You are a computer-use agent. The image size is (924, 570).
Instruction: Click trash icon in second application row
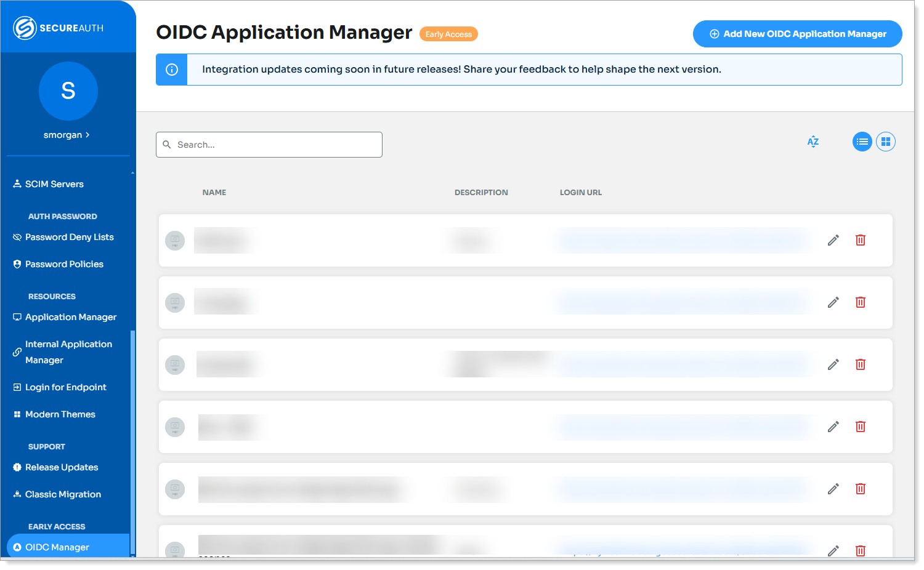click(861, 302)
